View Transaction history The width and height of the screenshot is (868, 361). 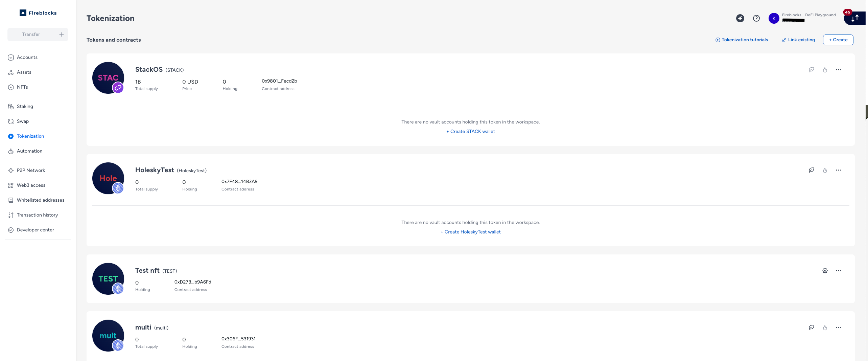(37, 215)
